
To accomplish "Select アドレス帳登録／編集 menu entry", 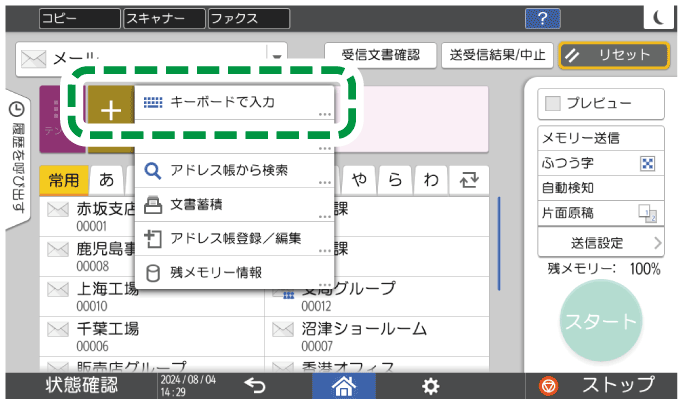I will tap(234, 239).
